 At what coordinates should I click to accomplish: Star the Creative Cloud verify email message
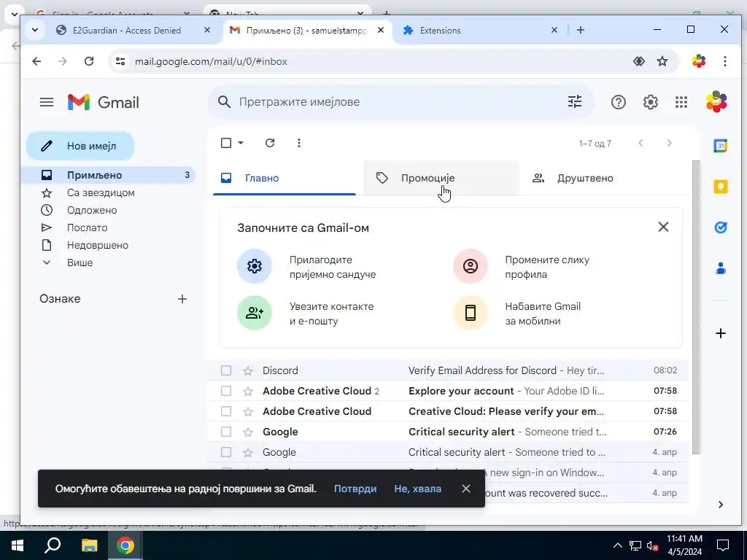click(248, 411)
